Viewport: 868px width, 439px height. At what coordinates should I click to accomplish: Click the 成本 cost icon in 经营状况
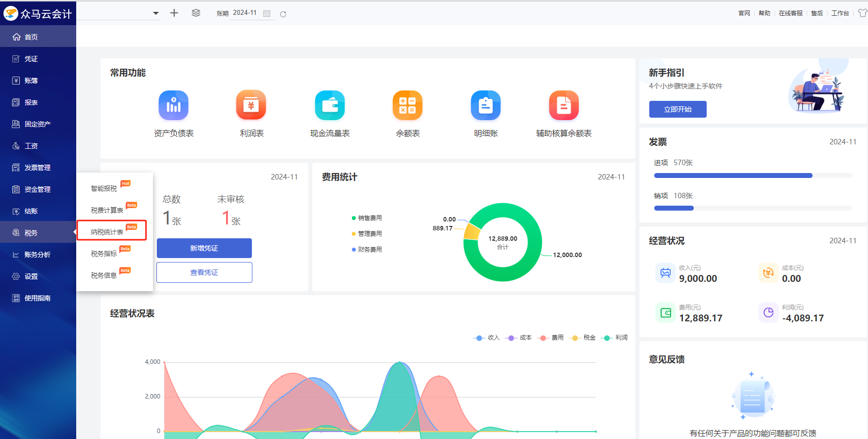pos(769,273)
